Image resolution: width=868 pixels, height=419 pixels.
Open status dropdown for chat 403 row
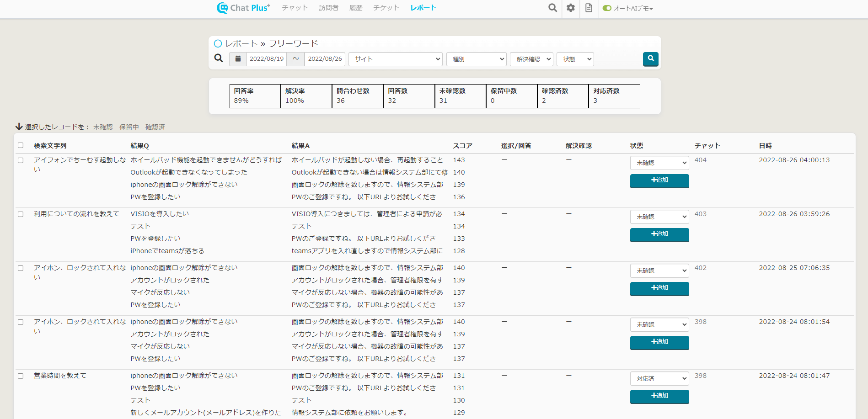click(x=659, y=217)
